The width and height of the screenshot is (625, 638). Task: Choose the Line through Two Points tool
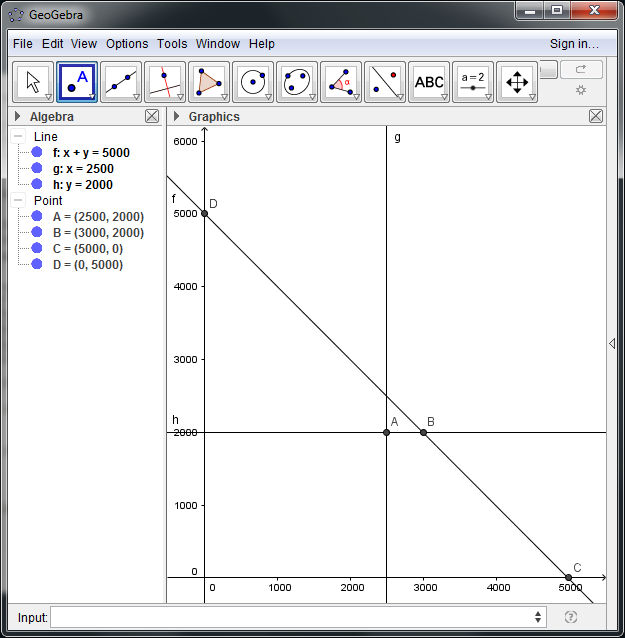tap(121, 82)
